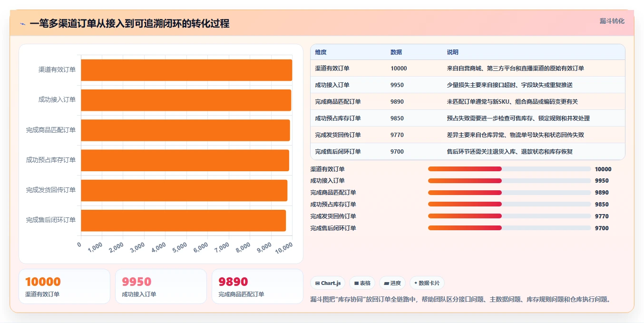Click the 数据卡片 tag chip
The width and height of the screenshot is (644, 323).
(427, 283)
